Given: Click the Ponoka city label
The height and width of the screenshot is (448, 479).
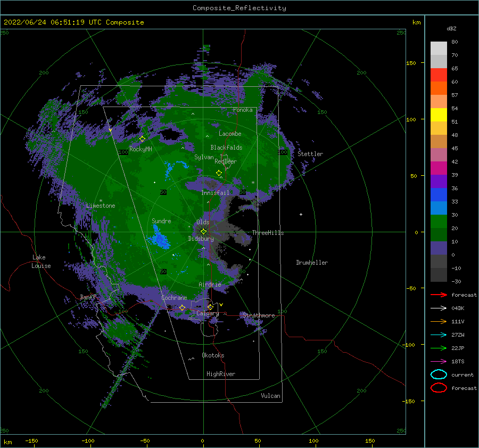Looking at the screenshot, I should (243, 110).
